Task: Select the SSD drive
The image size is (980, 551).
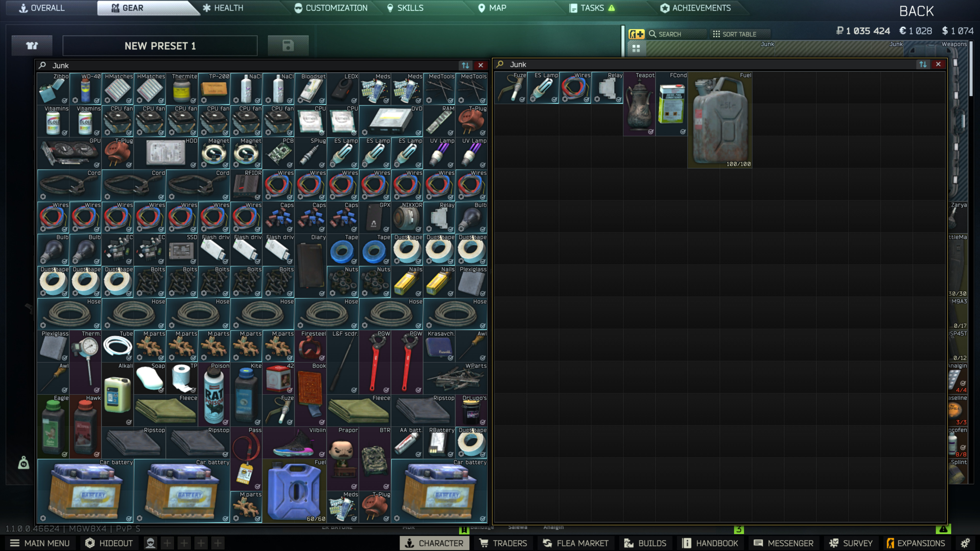Action: coord(182,249)
